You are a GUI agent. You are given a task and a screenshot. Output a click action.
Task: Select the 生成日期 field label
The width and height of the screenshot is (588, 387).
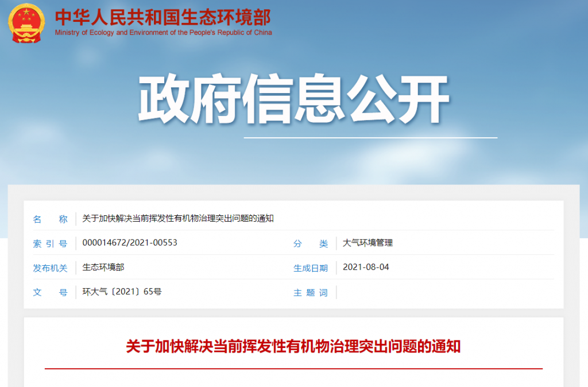(x=311, y=268)
